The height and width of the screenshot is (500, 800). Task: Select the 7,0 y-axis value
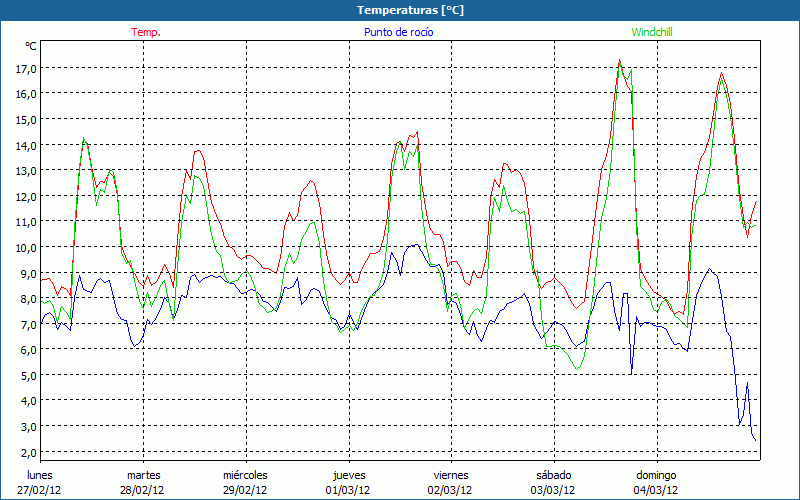26,324
